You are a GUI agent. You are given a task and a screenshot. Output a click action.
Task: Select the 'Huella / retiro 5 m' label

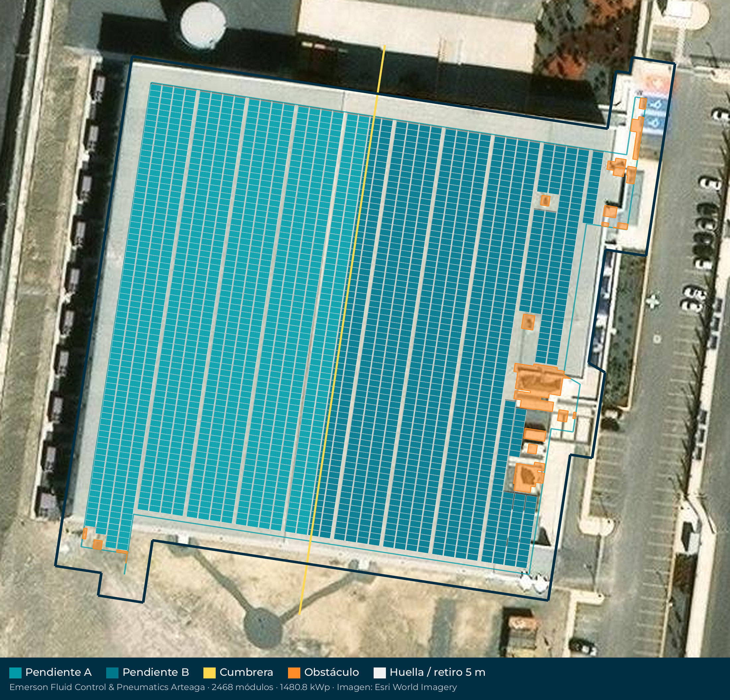point(438,672)
